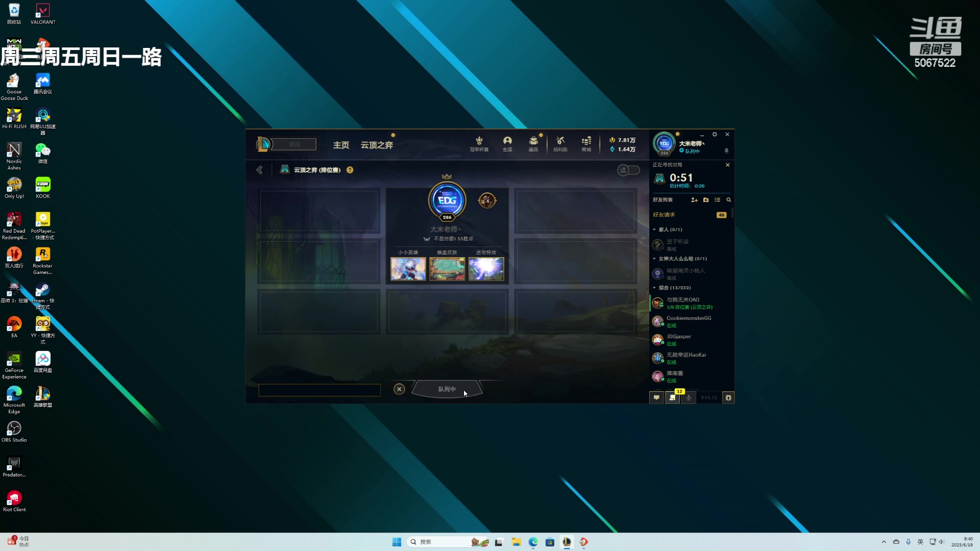Click the yellow question mark help icon
The width and height of the screenshot is (980, 551).
[x=350, y=170]
